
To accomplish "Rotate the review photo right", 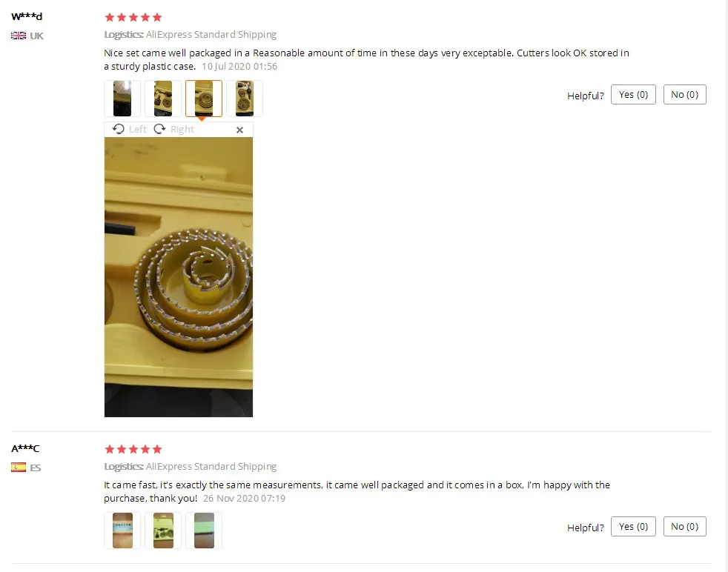I will (x=173, y=130).
